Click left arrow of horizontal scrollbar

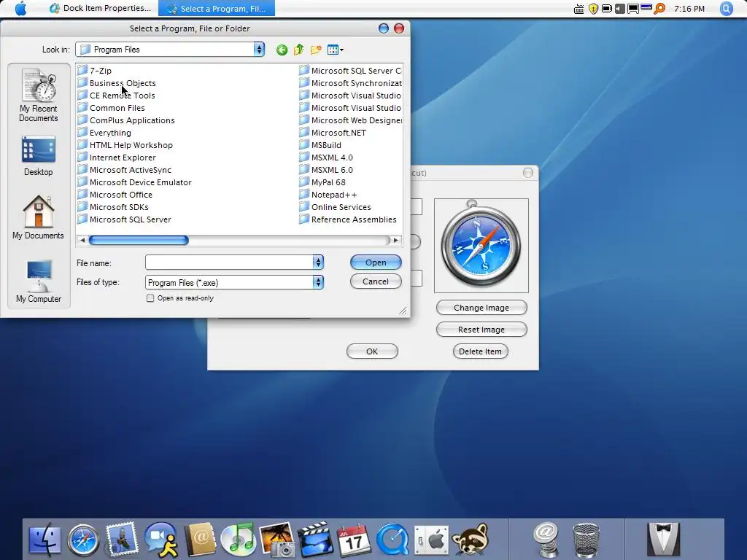[82, 241]
